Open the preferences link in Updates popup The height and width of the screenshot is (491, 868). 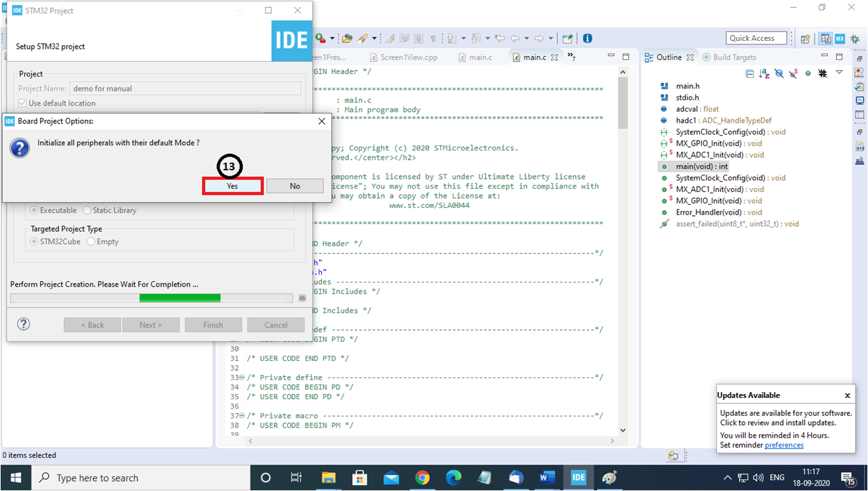coord(784,445)
